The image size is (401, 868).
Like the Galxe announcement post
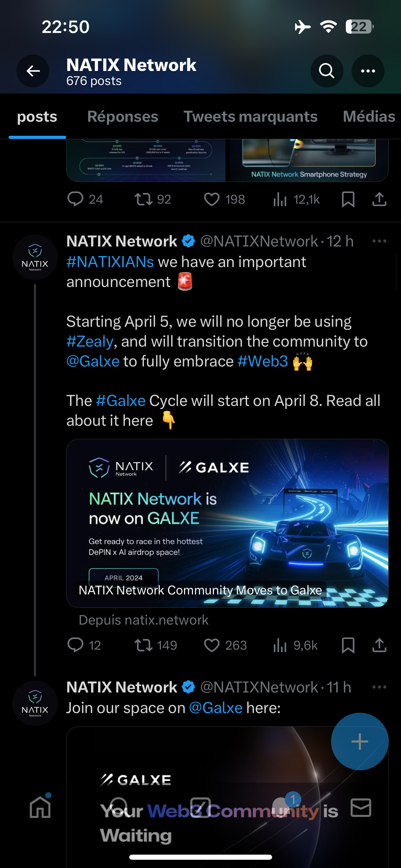[x=212, y=645]
